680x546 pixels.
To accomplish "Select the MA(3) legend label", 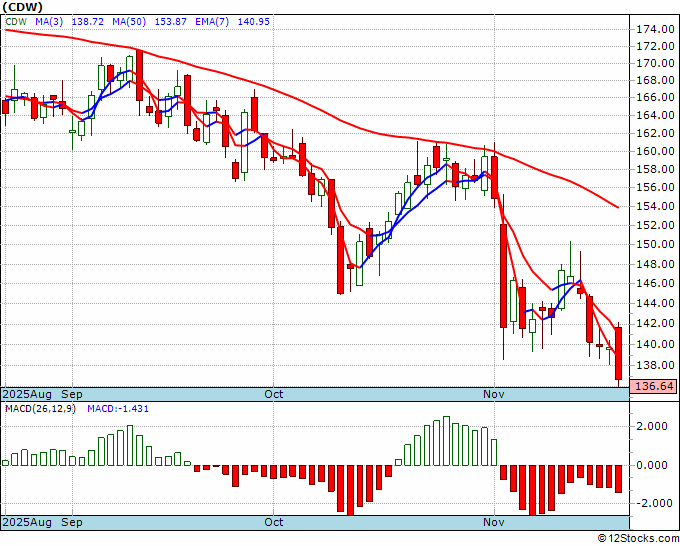I will (49, 22).
